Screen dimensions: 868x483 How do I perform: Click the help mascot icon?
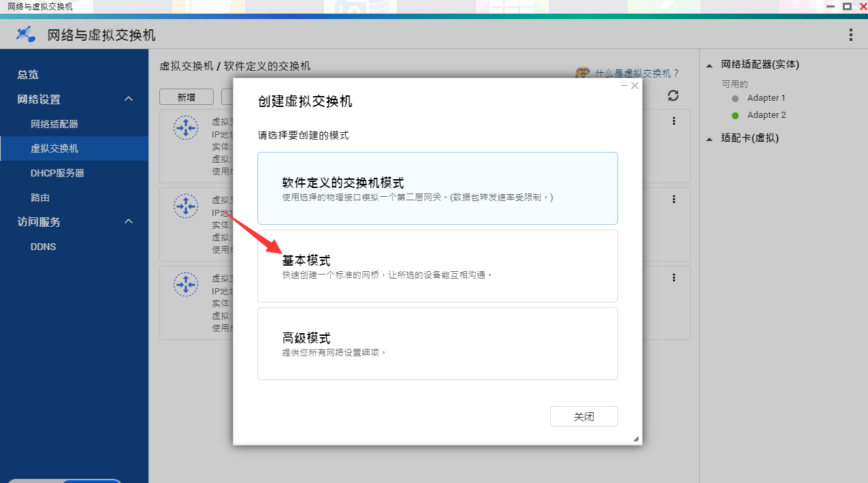[x=582, y=73]
